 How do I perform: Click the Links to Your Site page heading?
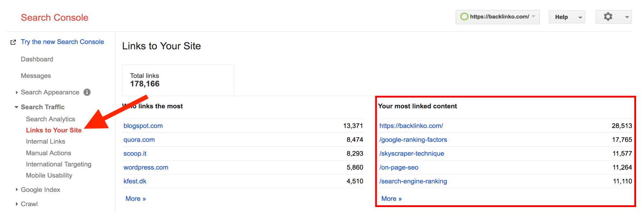pos(161,46)
